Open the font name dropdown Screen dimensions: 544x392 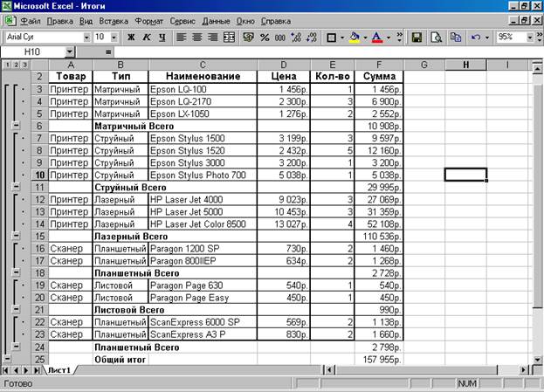tap(86, 38)
